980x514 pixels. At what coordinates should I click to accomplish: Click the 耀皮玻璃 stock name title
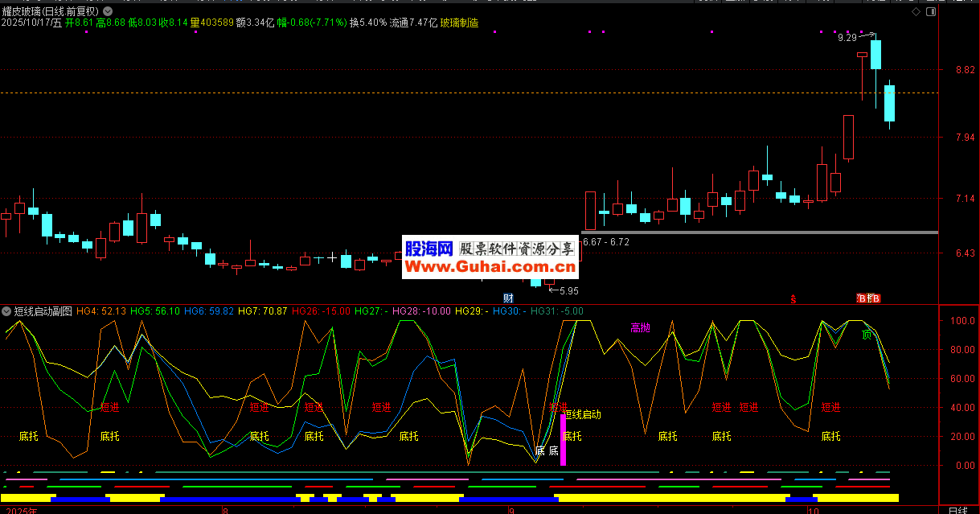[22, 12]
